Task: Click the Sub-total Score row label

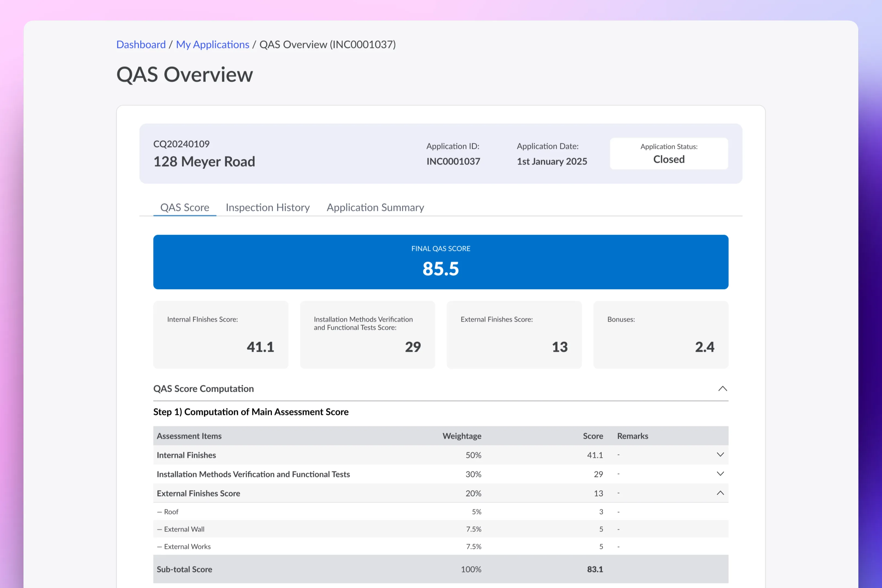Action: (184, 569)
